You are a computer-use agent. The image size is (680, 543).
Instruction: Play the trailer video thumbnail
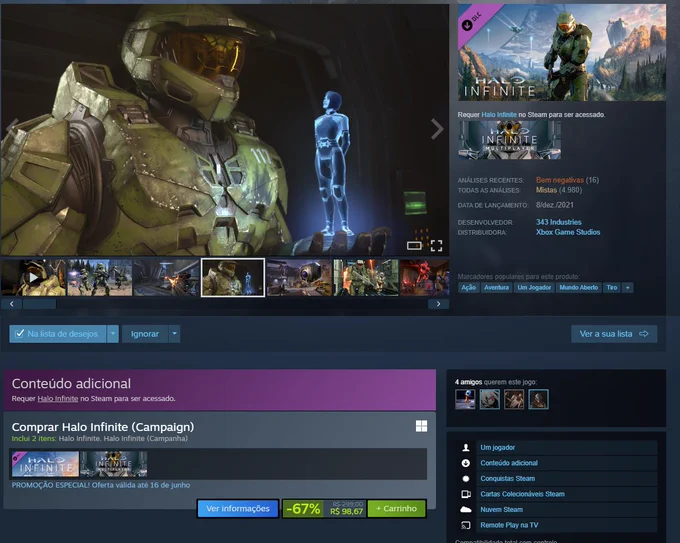pyautogui.click(x=33, y=278)
